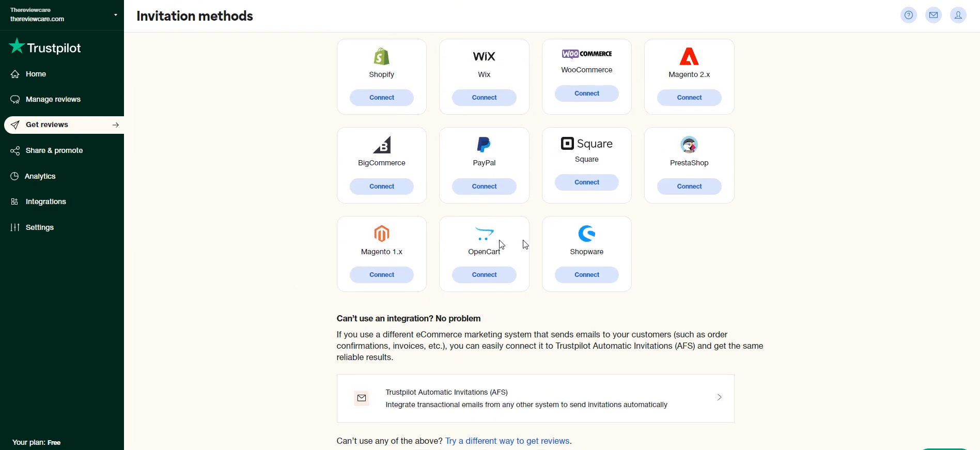Click the Get reviews paper plane icon
The image size is (980, 450).
(x=15, y=125)
